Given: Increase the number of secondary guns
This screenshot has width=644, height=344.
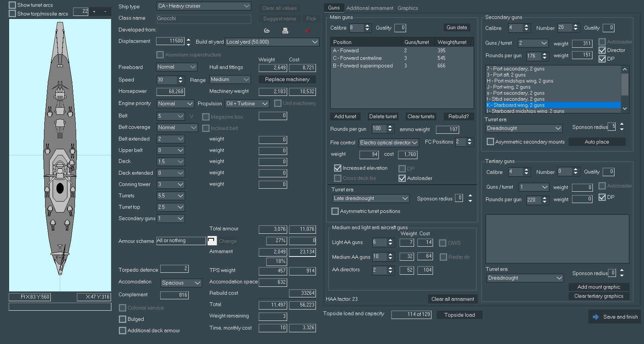Looking at the screenshot, I should click(575, 26).
